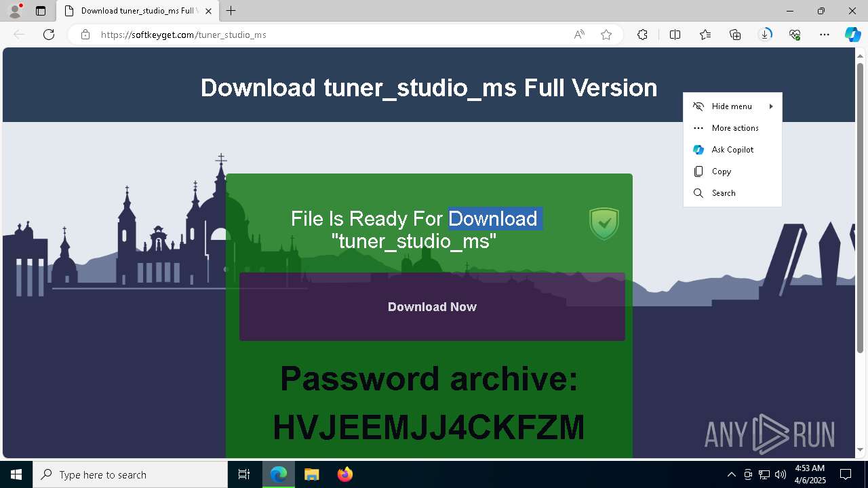
Task: Open Microsoft Edge taskbar icon
Action: [x=279, y=474]
